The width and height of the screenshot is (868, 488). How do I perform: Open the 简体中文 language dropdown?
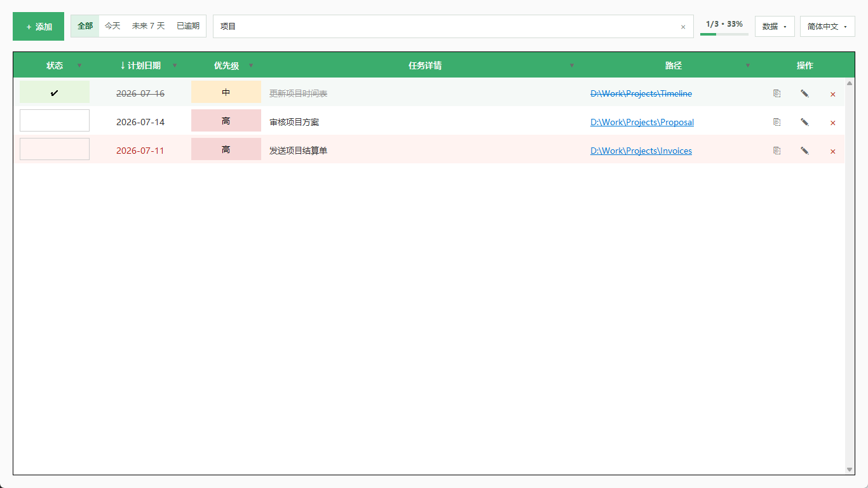827,27
